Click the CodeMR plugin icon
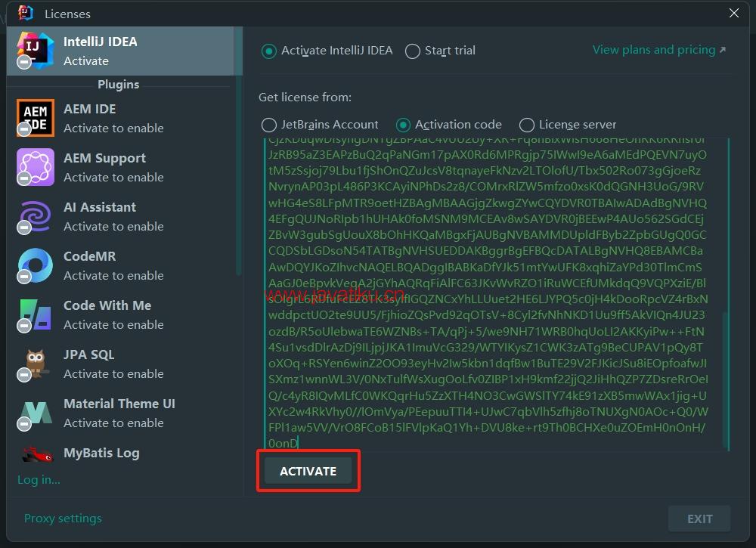This screenshot has width=756, height=548. coord(36,265)
